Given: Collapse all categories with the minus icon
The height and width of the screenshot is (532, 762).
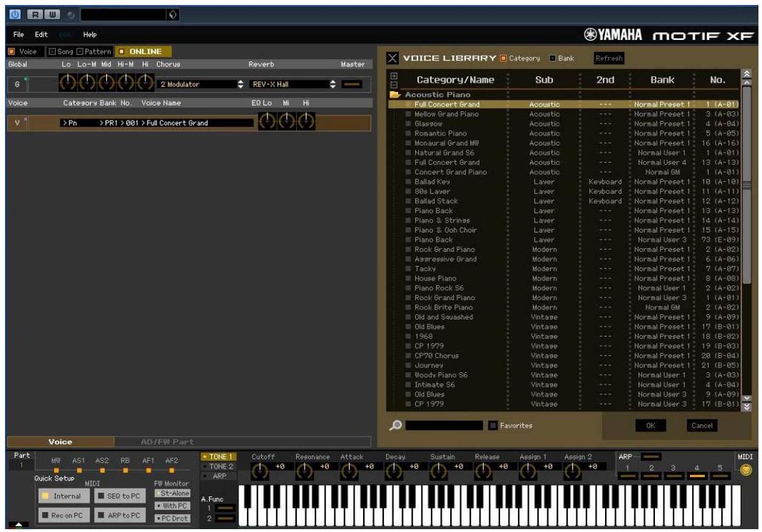Looking at the screenshot, I should 394,85.
